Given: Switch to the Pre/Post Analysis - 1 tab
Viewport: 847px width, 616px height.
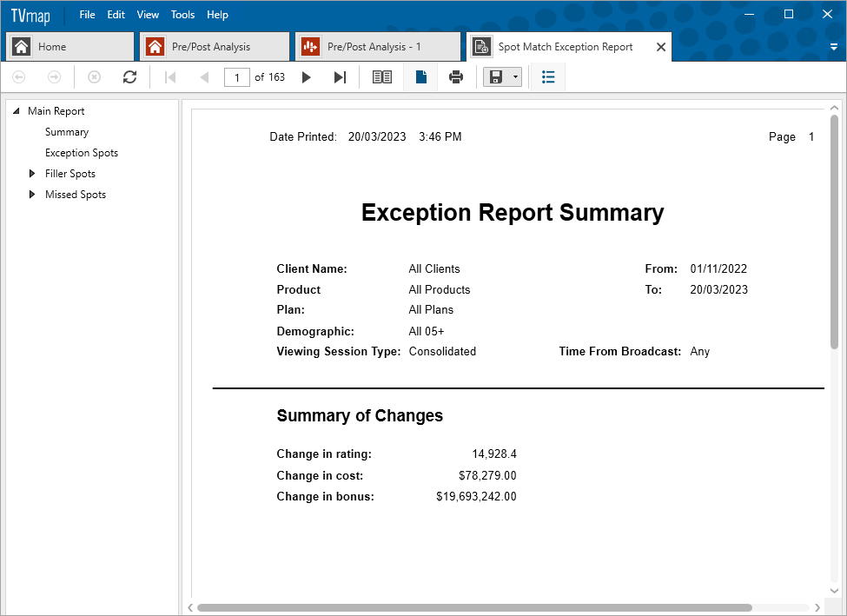Looking at the screenshot, I should pyautogui.click(x=378, y=47).
